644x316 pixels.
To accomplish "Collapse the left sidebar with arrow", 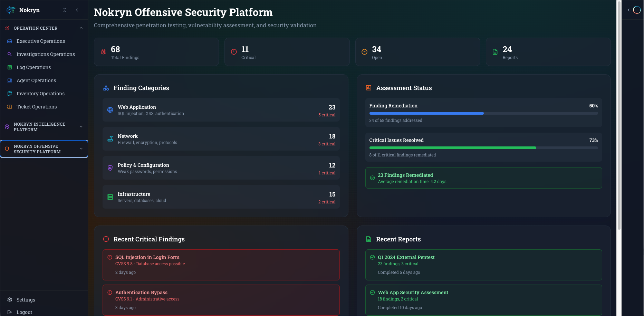I will tap(77, 10).
